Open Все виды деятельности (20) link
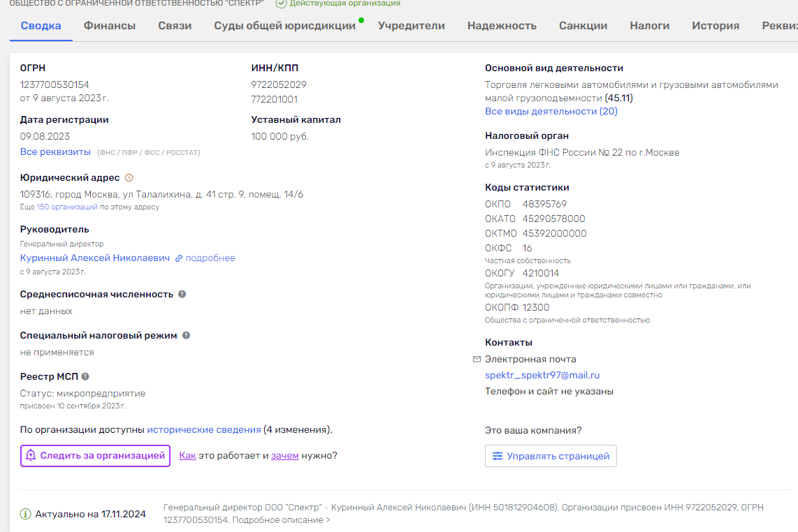Image resolution: width=798 pixels, height=532 pixels. click(x=551, y=111)
